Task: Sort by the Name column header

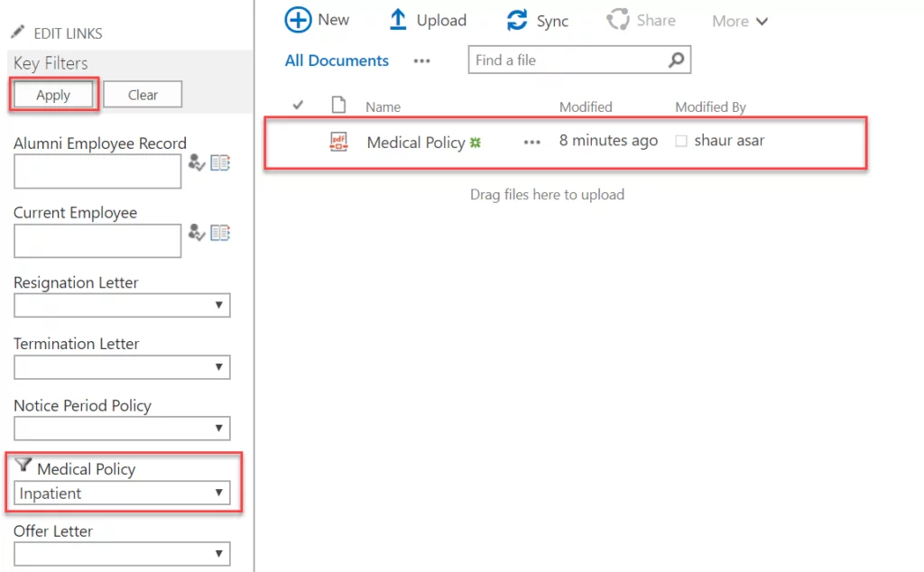Action: [x=383, y=106]
